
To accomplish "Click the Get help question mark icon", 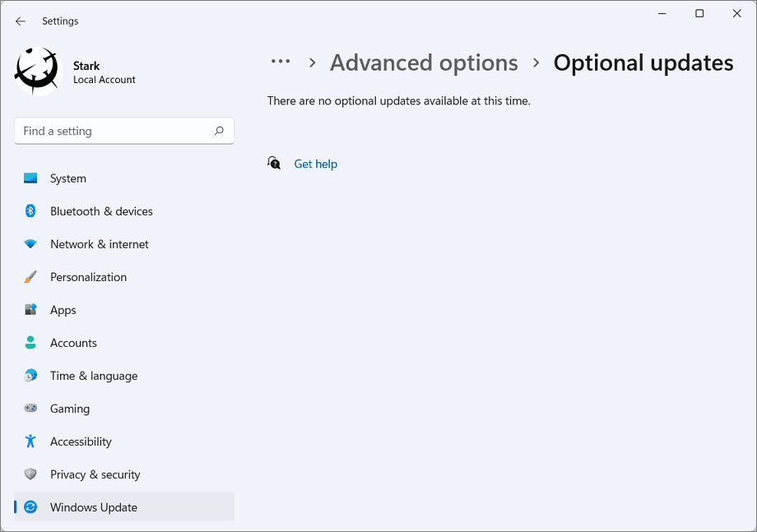I will (273, 163).
